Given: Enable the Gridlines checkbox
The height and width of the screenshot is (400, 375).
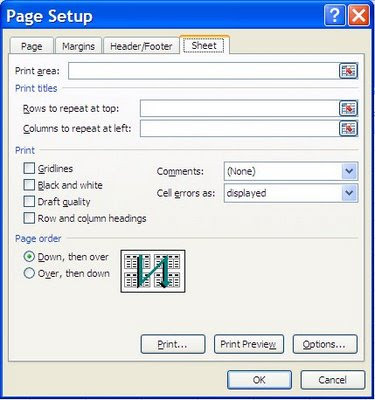Looking at the screenshot, I should click(x=29, y=168).
